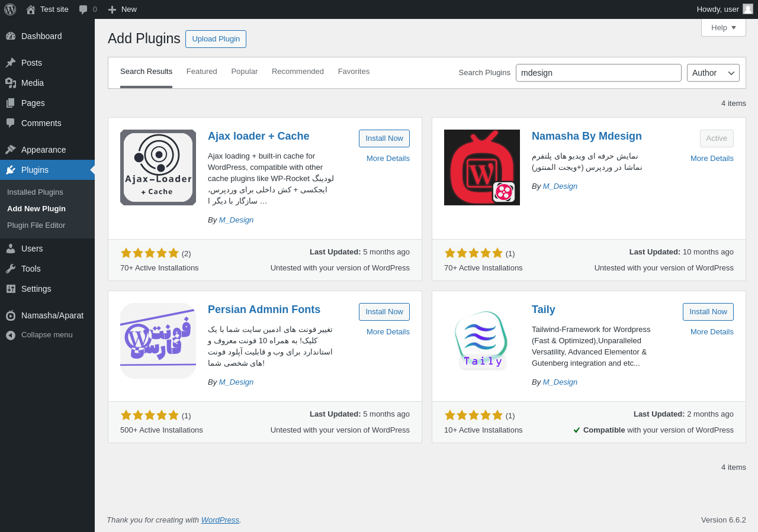Install the Ajax loader + Cache plugin

pyautogui.click(x=384, y=138)
